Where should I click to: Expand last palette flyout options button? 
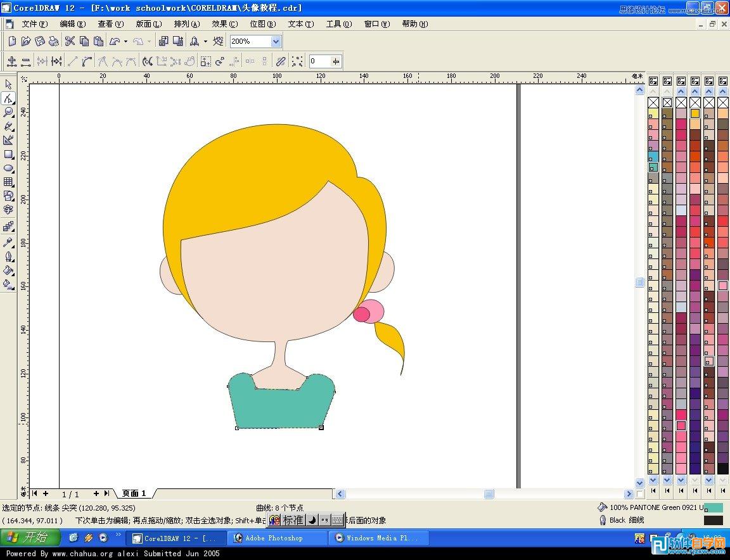pyautogui.click(x=723, y=80)
